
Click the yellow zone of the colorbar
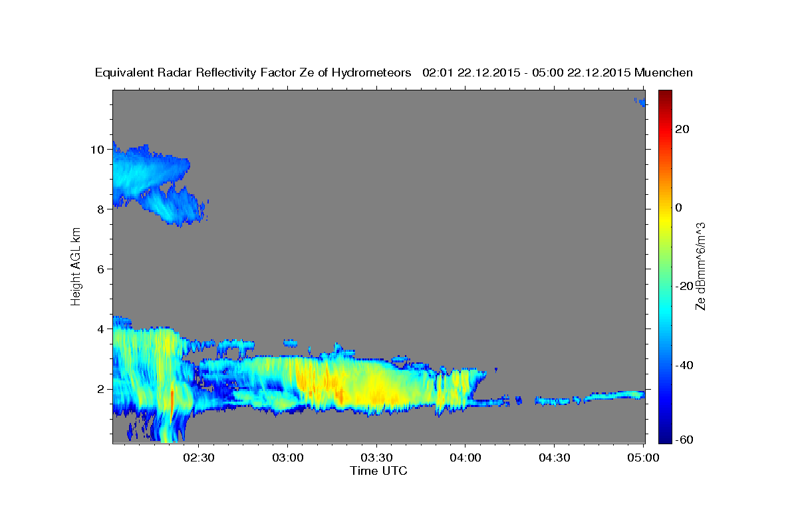(664, 219)
